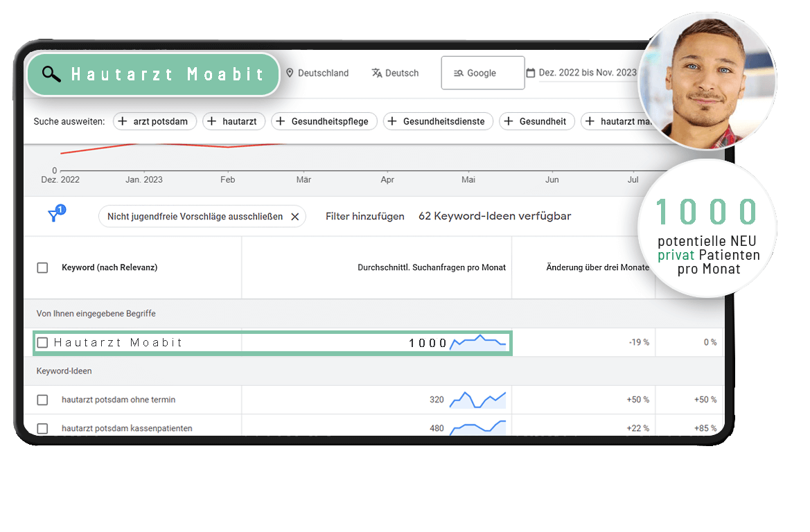Check the 'Hautarzt Moabit' keyword row
The width and height of the screenshot is (810, 532).
(42, 342)
